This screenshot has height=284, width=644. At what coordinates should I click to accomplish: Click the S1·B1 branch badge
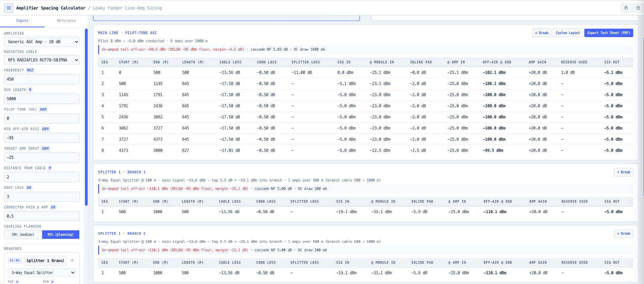(14, 260)
